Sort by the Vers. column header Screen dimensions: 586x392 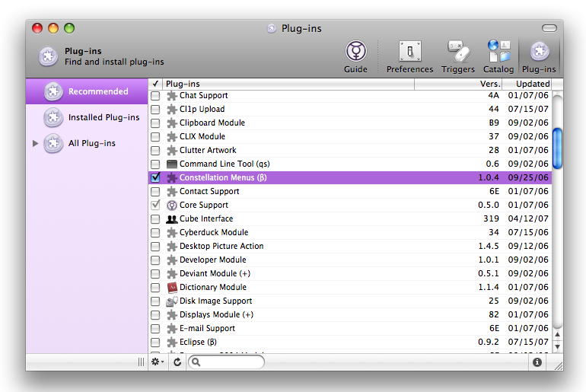tap(458, 84)
